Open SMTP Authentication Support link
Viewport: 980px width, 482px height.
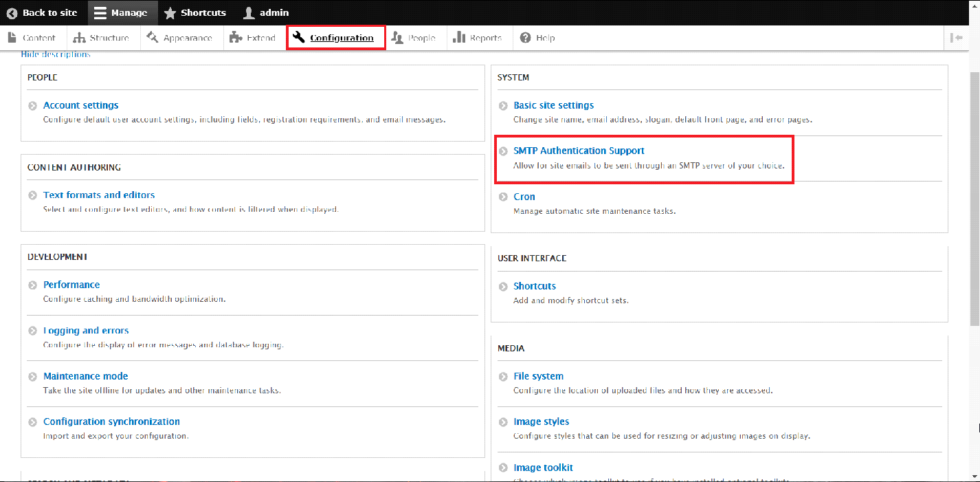pyautogui.click(x=579, y=151)
